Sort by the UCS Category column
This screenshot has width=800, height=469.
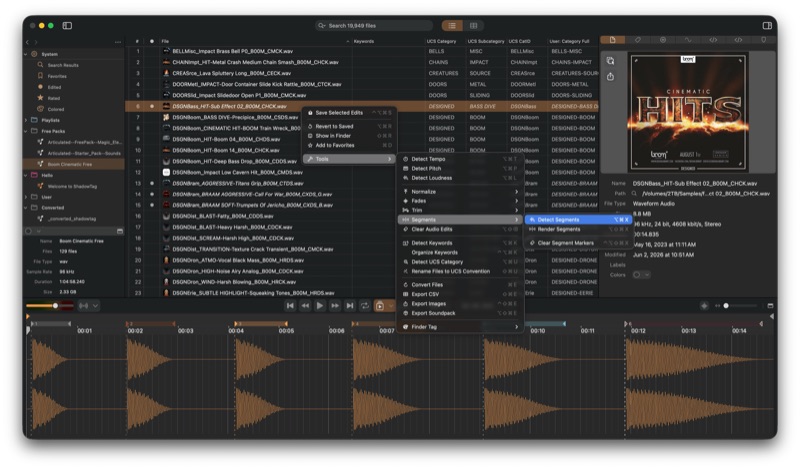[x=441, y=41]
